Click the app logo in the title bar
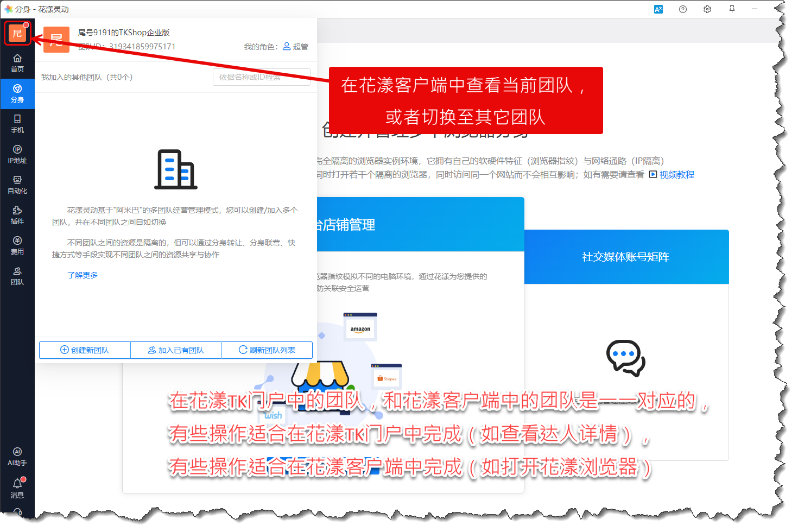Viewport: 798px width, 532px height. [x=8, y=9]
